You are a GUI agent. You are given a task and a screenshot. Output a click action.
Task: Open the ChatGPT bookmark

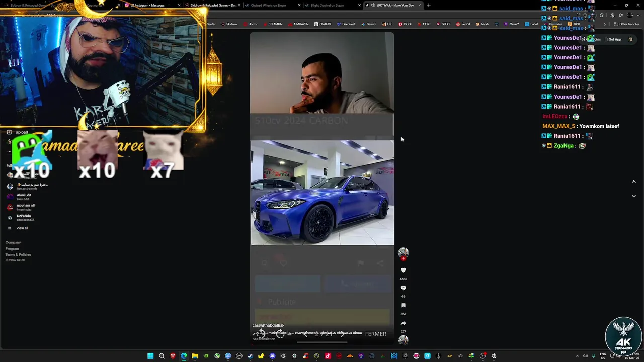(x=323, y=24)
